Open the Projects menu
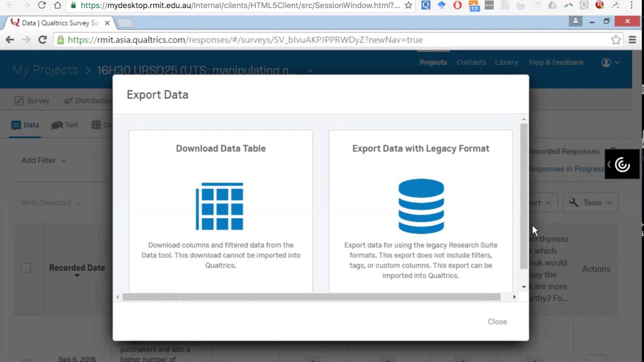Screen dimensions: 644x362 tap(433, 62)
